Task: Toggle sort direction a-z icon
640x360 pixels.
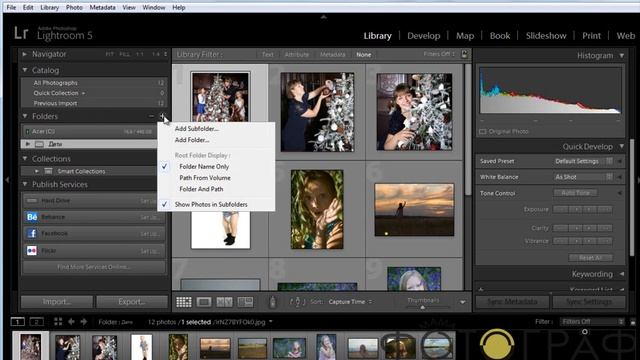Action: pyautogui.click(x=298, y=302)
